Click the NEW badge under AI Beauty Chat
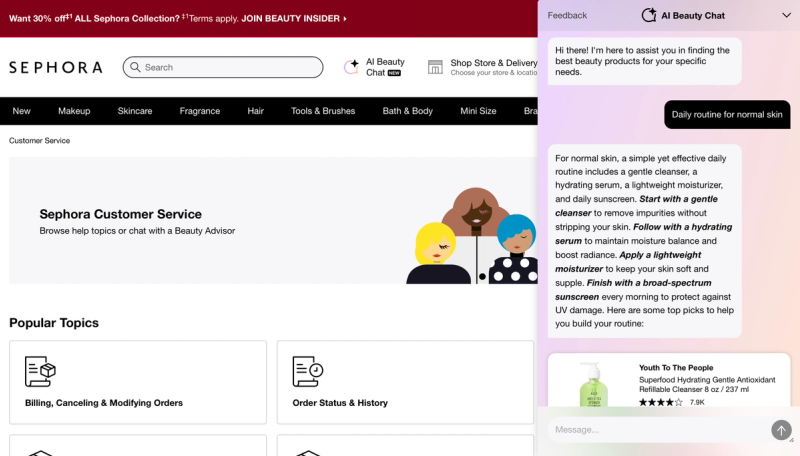 [x=394, y=73]
